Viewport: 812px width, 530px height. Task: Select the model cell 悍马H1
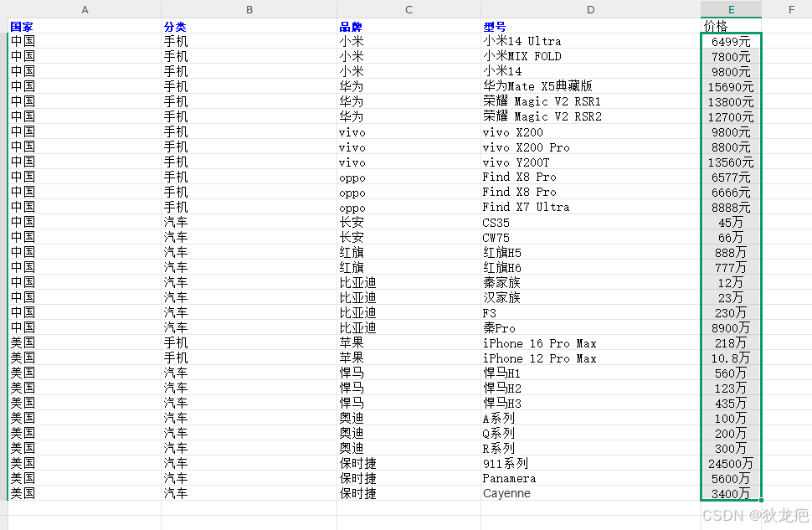pos(590,373)
